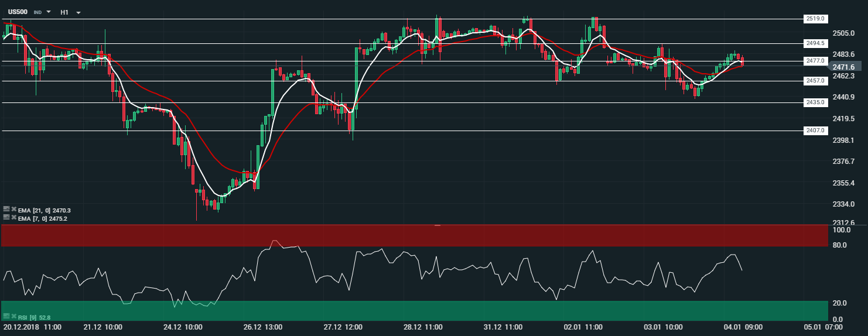Screen dimensions: 868x336
Task: Remove the RSI [9] indicator
Action: point(13,316)
